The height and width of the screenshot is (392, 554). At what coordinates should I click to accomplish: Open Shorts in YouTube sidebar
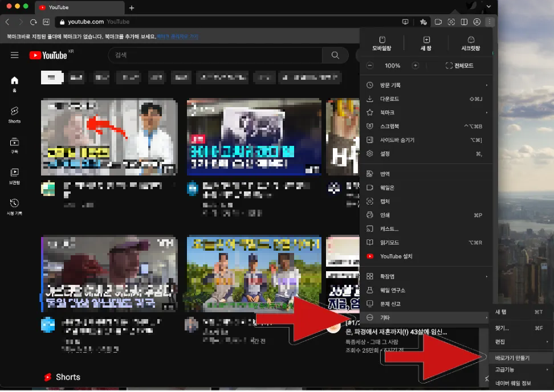[x=14, y=115]
